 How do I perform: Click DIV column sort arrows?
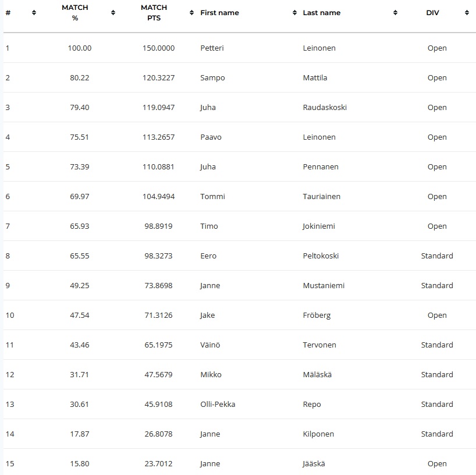pos(467,12)
